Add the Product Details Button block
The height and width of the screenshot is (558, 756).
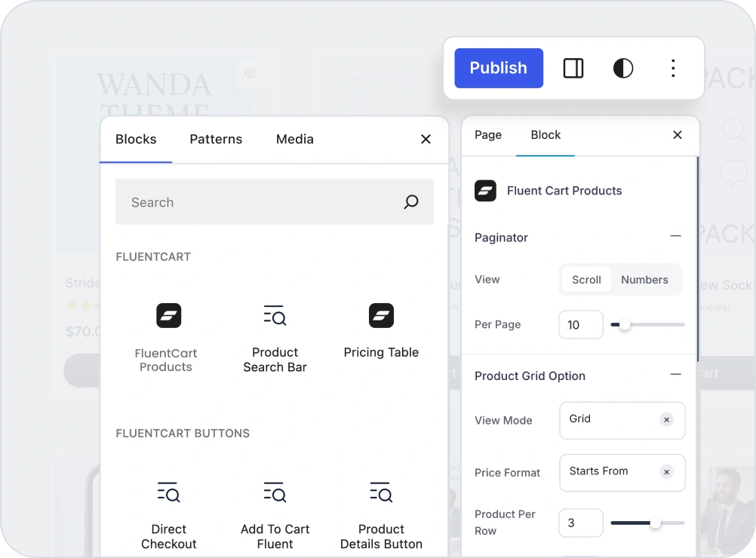coord(381,513)
